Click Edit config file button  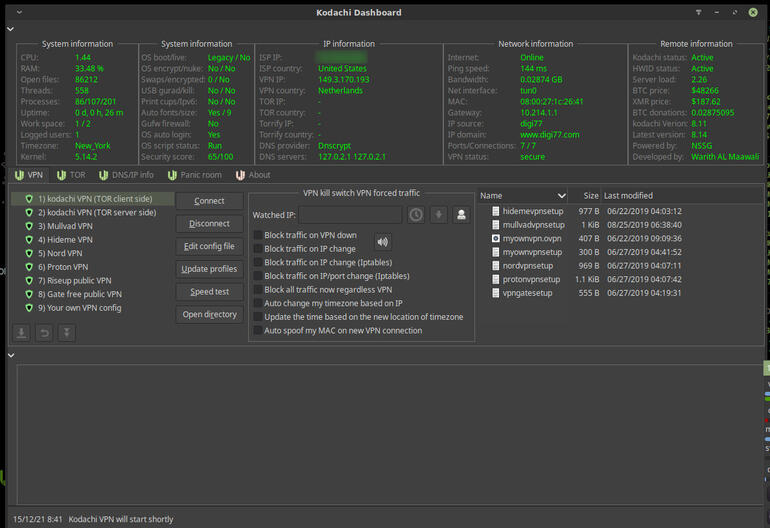(209, 246)
